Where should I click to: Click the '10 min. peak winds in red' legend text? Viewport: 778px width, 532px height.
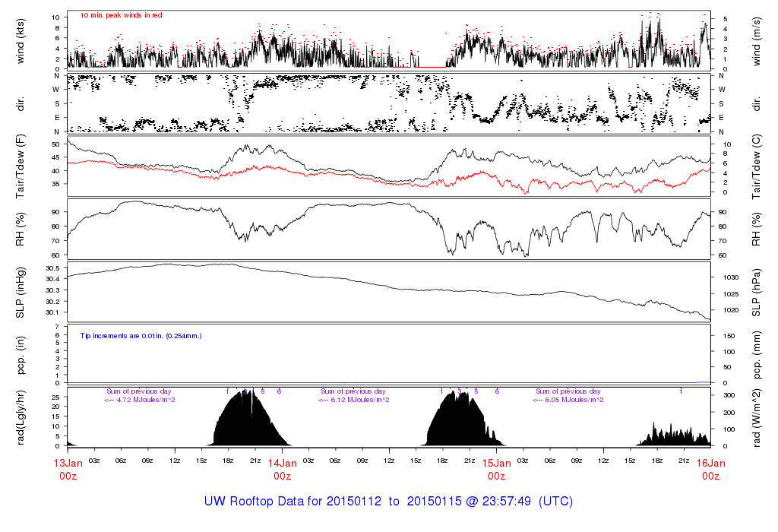click(x=121, y=15)
